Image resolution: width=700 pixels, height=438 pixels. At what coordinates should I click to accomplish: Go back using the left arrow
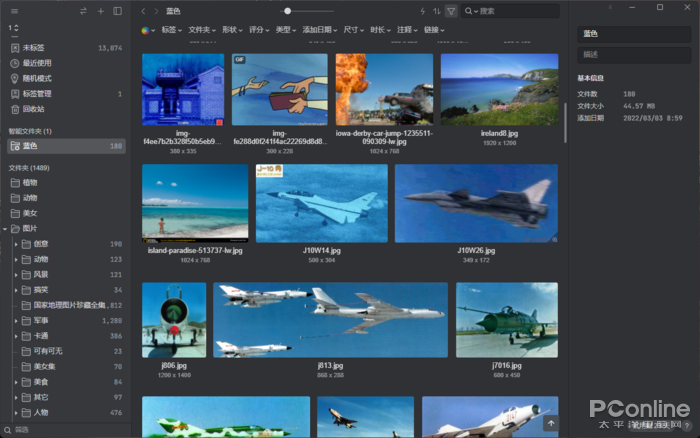143,11
